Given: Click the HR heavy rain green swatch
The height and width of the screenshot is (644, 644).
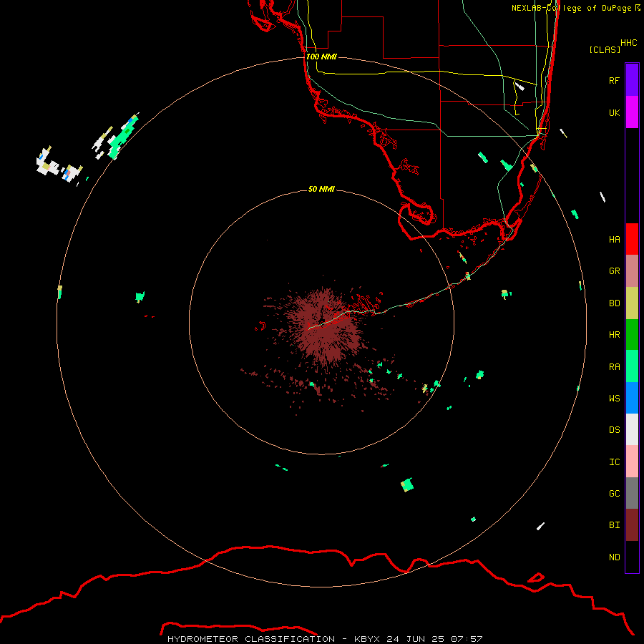Looking at the screenshot, I should tap(632, 335).
